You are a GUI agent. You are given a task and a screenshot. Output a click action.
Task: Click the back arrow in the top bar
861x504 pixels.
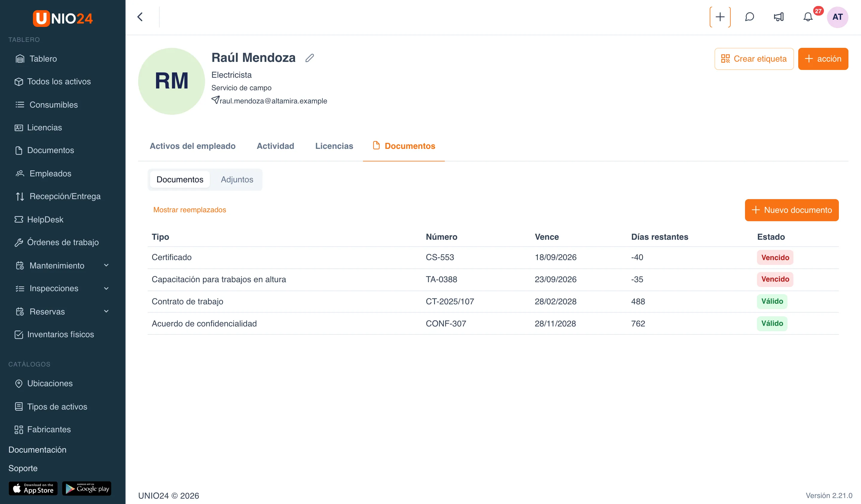140,17
